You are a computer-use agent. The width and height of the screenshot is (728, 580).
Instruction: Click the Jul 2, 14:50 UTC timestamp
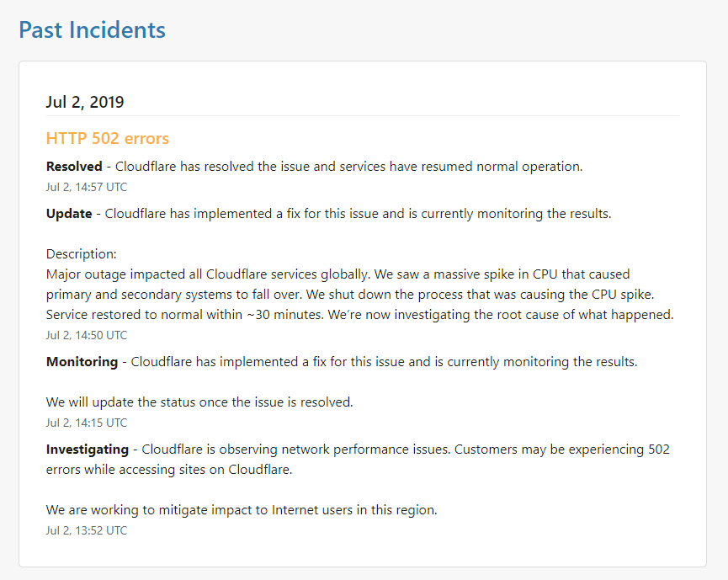coord(87,335)
